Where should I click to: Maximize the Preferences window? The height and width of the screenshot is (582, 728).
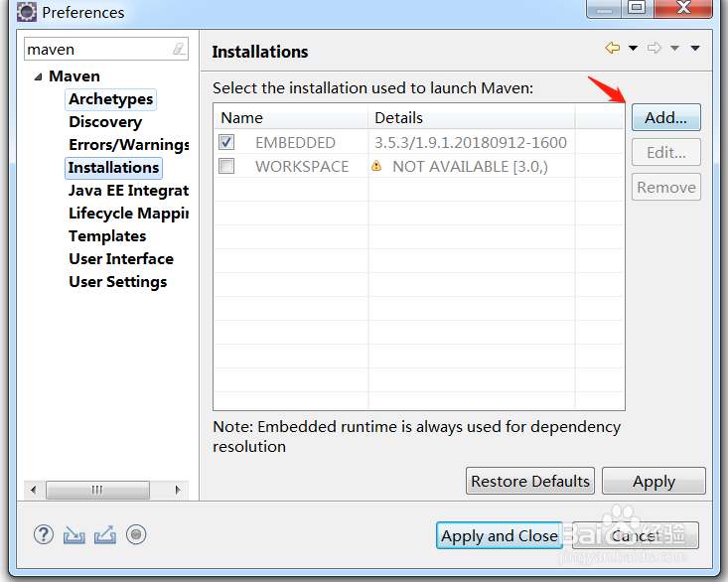pos(637,7)
